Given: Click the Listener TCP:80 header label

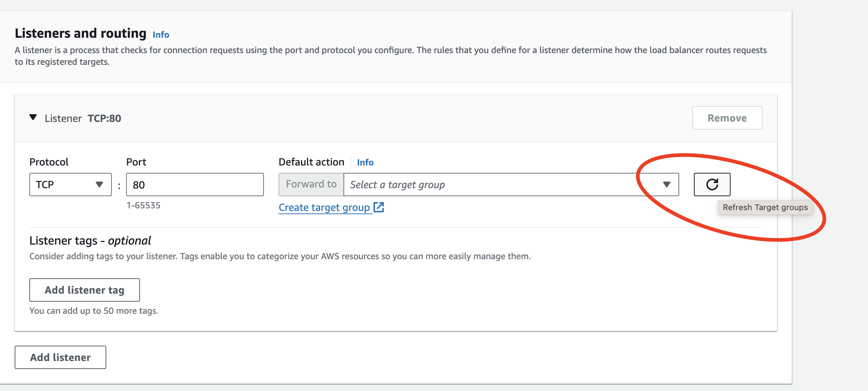Looking at the screenshot, I should click(x=82, y=118).
